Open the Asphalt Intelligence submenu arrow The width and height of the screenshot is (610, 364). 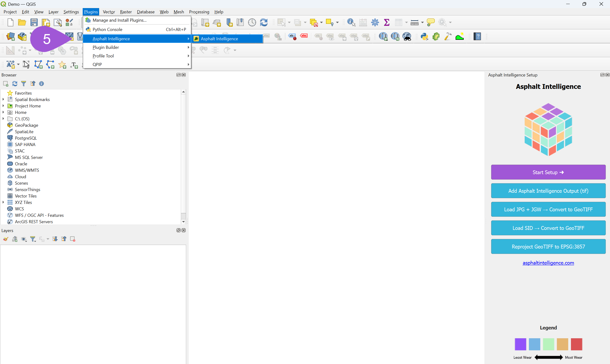pos(188,39)
